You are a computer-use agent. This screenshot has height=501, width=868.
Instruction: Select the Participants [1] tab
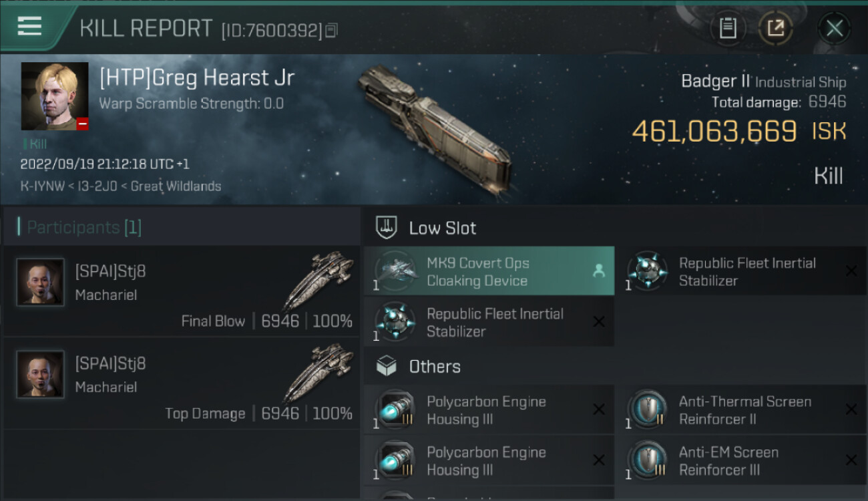click(83, 228)
